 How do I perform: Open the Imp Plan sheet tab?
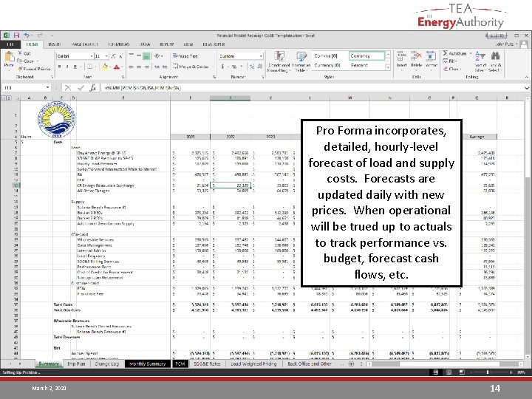tap(76, 364)
